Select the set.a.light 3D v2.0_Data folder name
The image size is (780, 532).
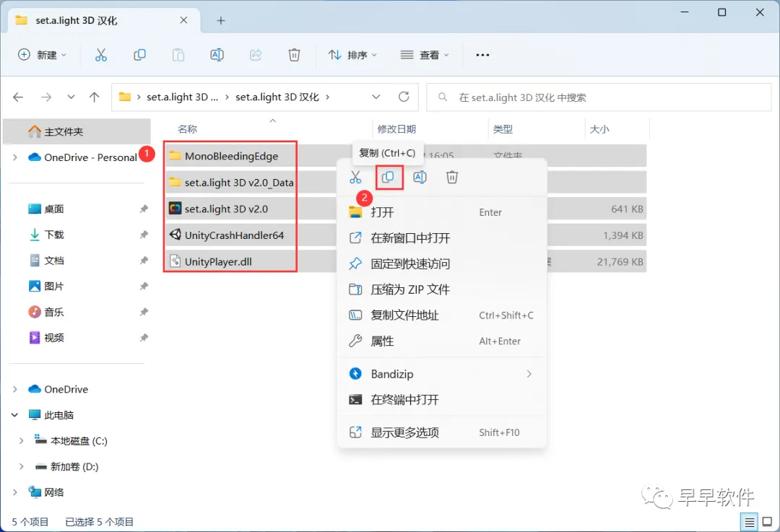click(x=239, y=183)
